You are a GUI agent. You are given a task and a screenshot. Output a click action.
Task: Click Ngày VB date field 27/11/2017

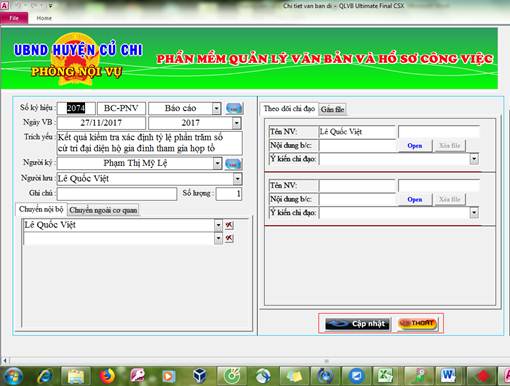coord(101,123)
